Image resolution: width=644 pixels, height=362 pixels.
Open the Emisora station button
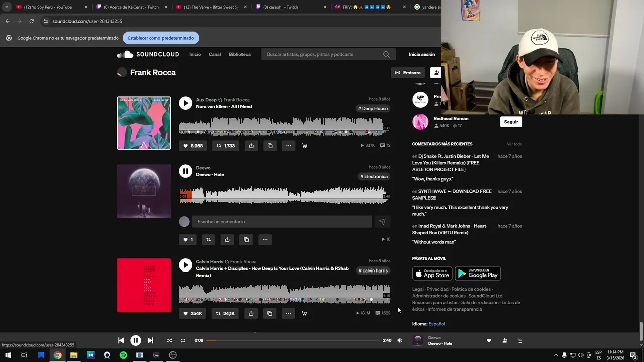(x=408, y=73)
